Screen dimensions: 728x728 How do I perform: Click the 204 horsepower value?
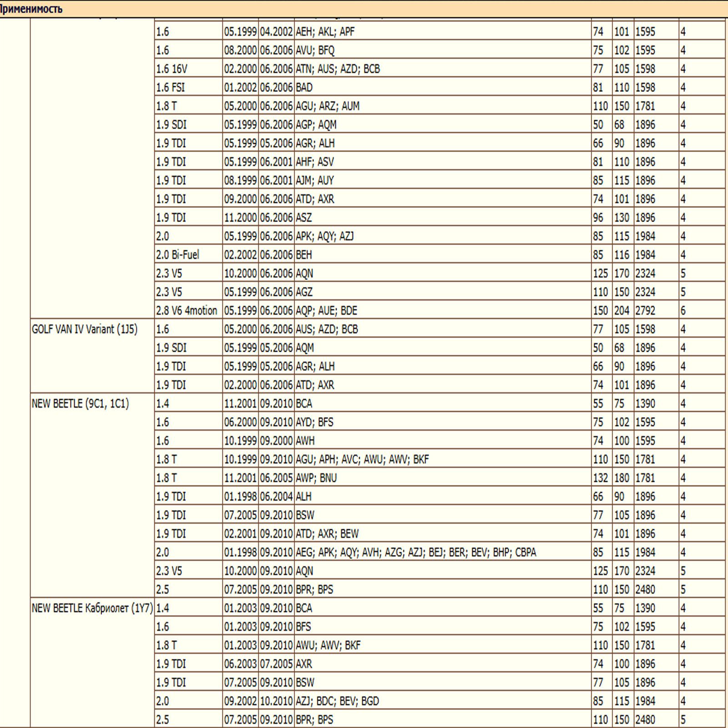[622, 311]
